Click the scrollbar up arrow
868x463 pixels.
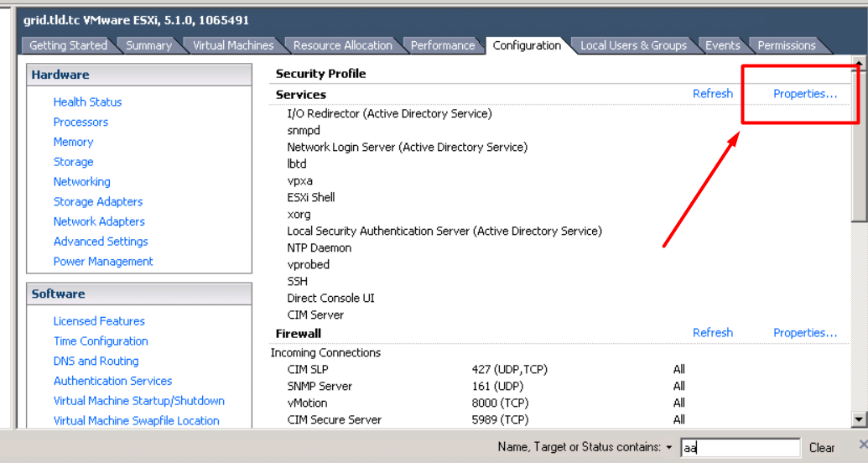pos(859,62)
